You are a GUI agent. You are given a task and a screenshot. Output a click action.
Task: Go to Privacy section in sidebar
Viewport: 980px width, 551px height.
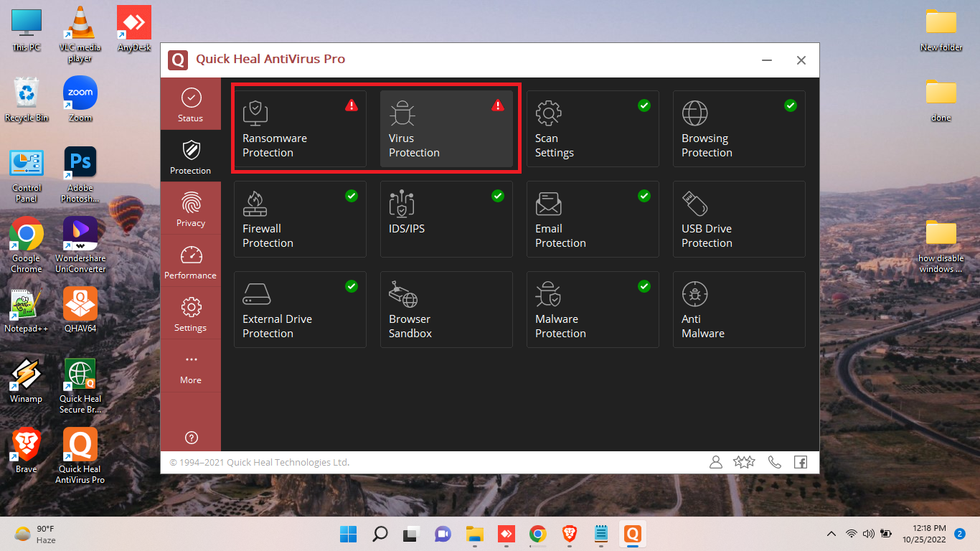click(191, 209)
